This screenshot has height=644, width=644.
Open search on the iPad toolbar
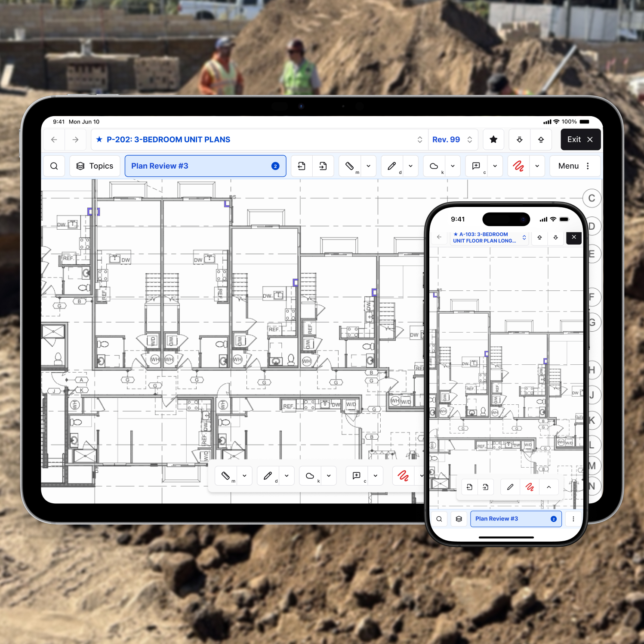54,166
